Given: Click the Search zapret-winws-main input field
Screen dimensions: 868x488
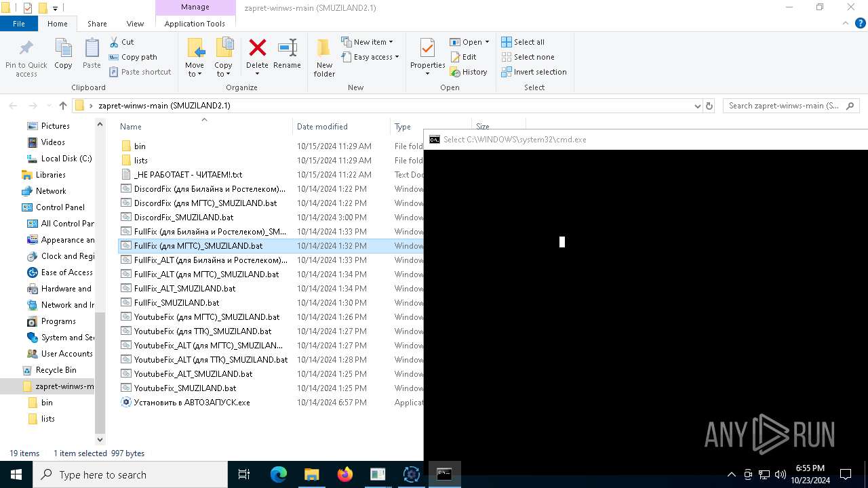Looking at the screenshot, I should (x=784, y=106).
